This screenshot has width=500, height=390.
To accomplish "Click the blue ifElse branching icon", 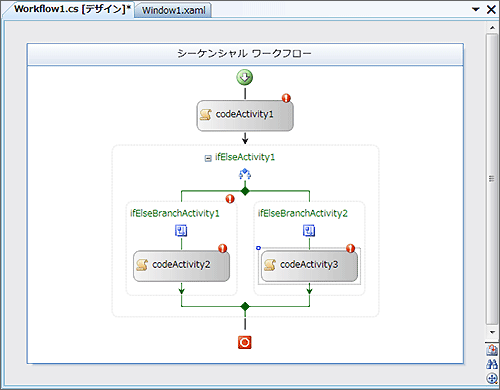I will point(245,174).
